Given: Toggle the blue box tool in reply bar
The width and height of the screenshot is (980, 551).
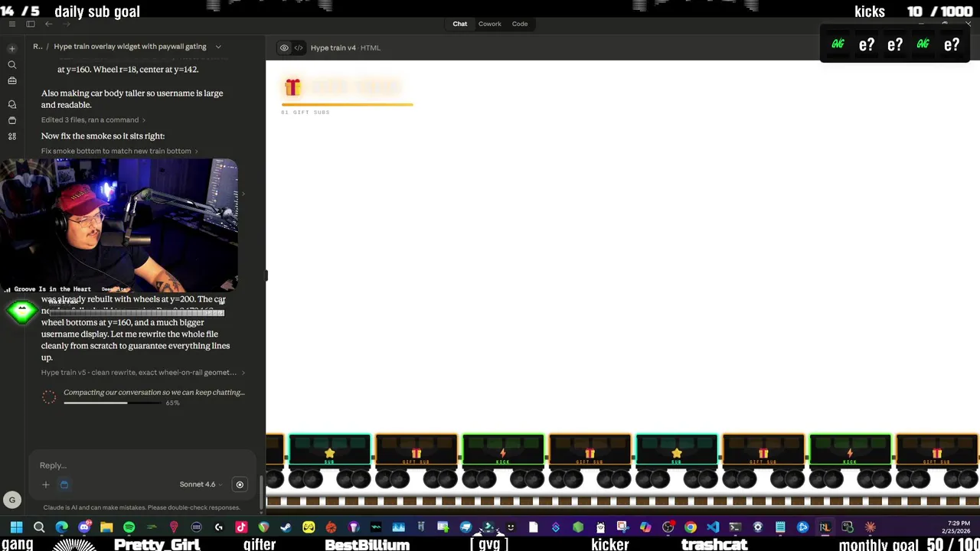Looking at the screenshot, I should tap(64, 484).
